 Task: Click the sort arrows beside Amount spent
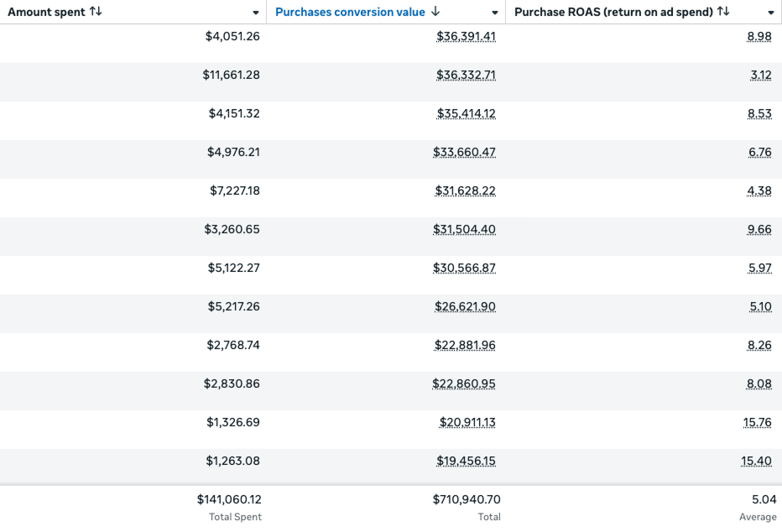pyautogui.click(x=96, y=12)
